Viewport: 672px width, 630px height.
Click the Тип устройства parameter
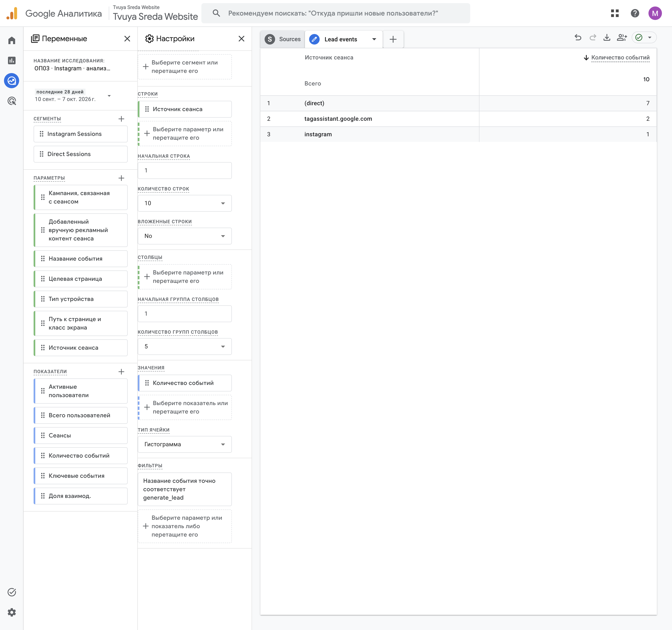point(80,299)
